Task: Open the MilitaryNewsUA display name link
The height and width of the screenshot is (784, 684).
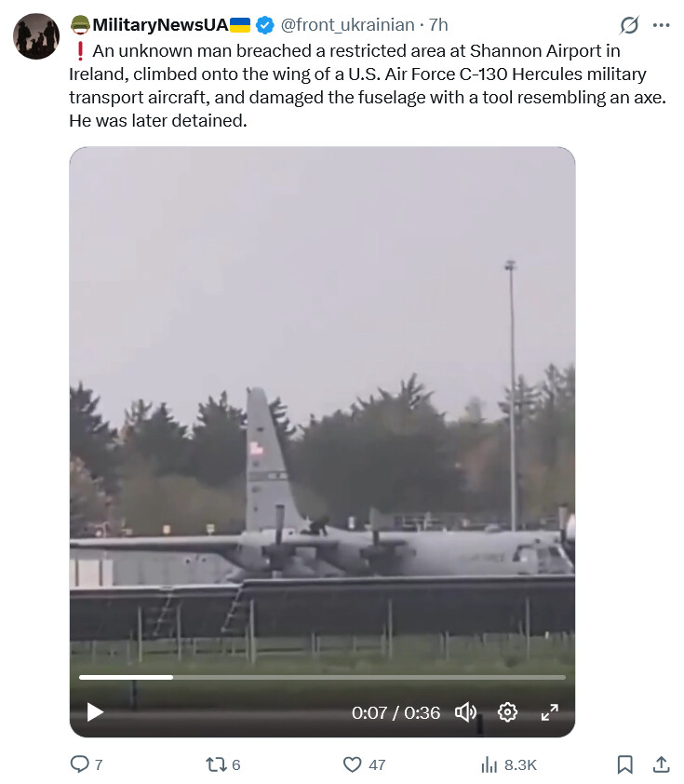Action: (160, 25)
